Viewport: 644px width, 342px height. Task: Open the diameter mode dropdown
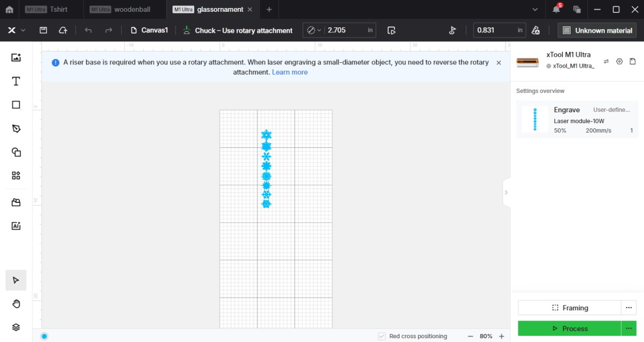(313, 31)
